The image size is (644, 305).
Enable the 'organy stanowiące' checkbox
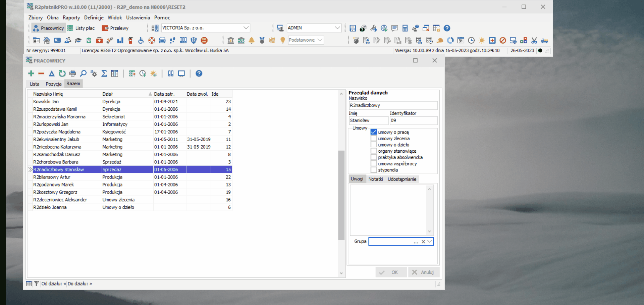point(374,151)
